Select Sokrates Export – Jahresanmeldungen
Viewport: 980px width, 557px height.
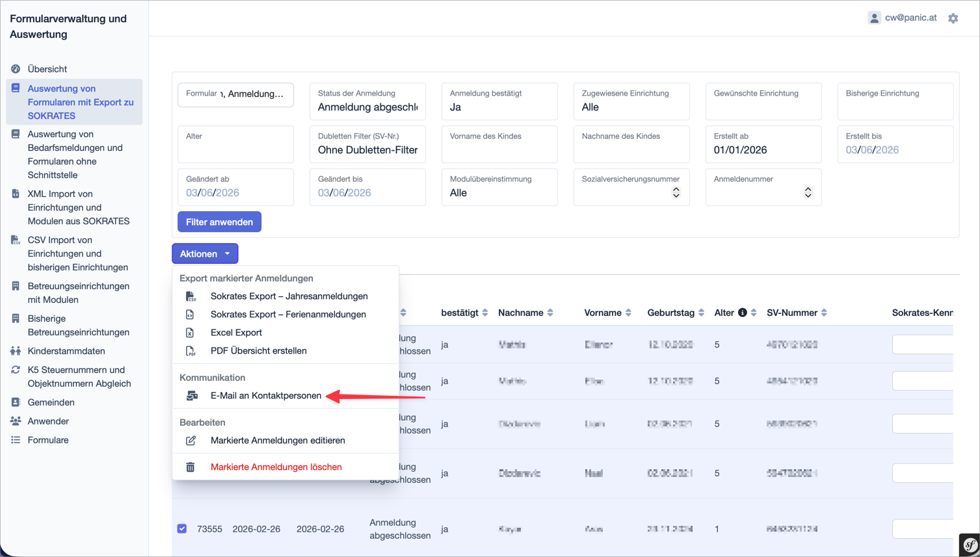click(x=289, y=296)
